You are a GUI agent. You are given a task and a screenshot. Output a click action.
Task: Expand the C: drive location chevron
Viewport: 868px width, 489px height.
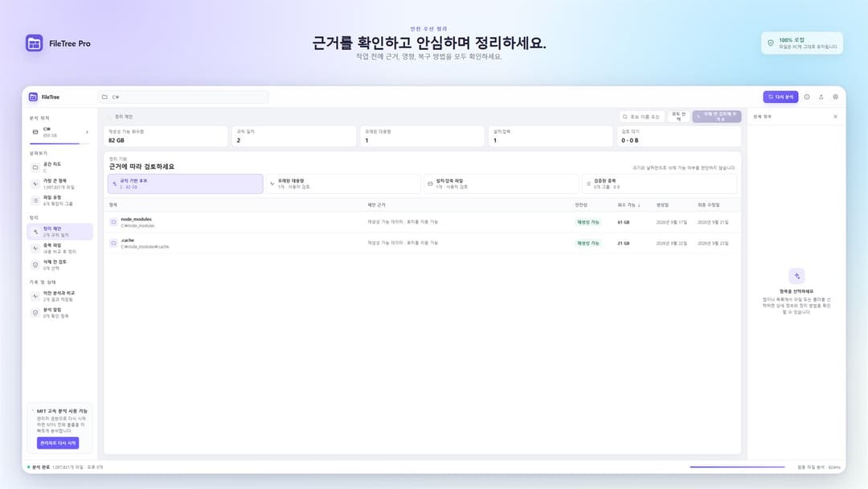[x=87, y=132]
